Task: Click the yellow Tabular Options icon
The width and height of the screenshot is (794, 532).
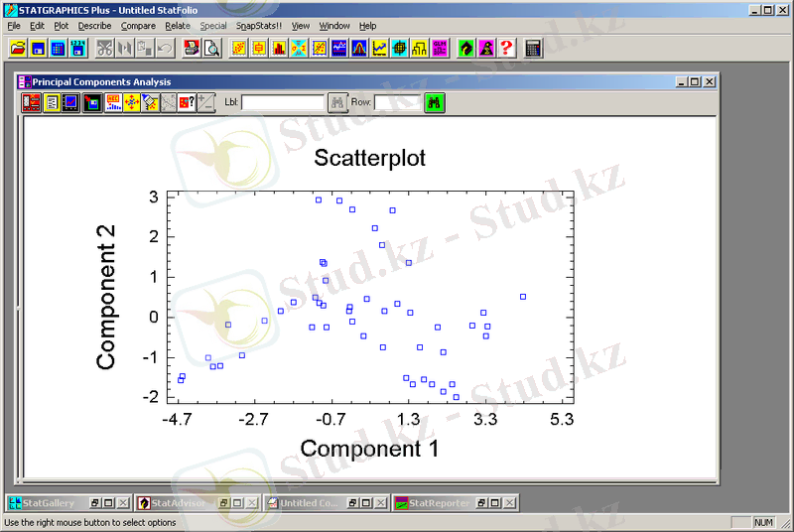Action: point(51,102)
